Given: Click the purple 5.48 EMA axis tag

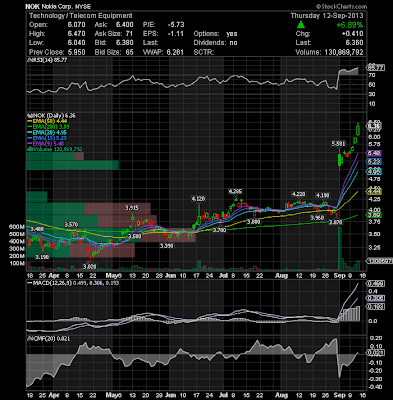Looking at the screenshot, I should pos(374,153).
